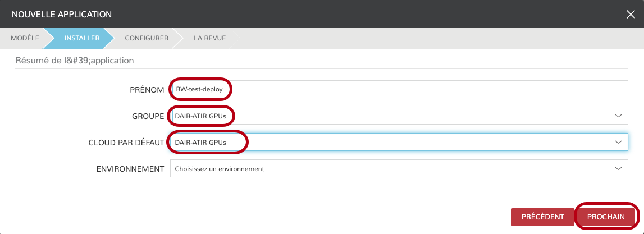Click the NOUVELLE APPLICATION dialog title
644x234 pixels.
pyautogui.click(x=62, y=14)
